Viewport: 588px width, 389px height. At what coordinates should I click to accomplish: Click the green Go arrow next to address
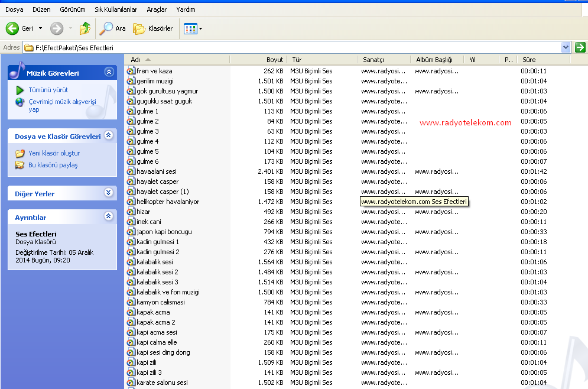pyautogui.click(x=580, y=47)
